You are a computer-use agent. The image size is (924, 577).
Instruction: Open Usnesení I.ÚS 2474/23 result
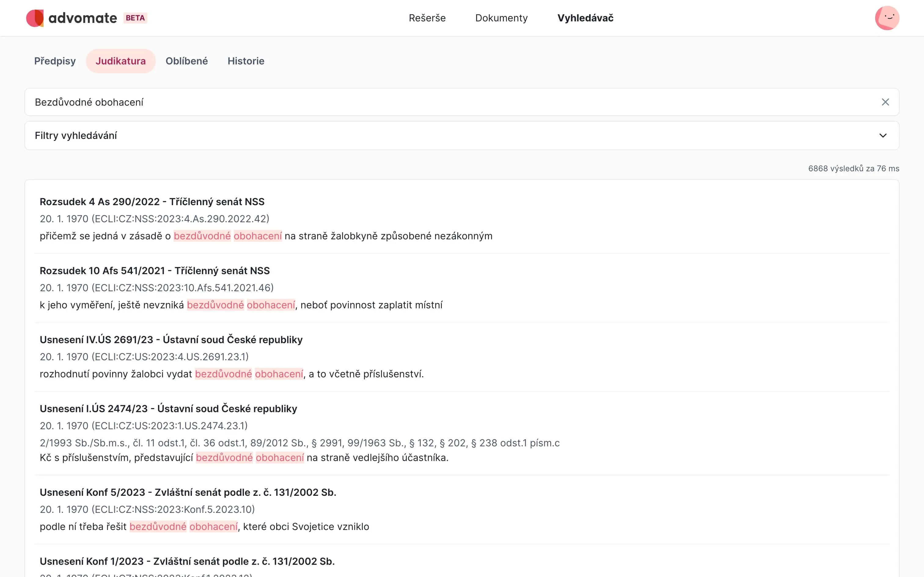pyautogui.click(x=168, y=409)
